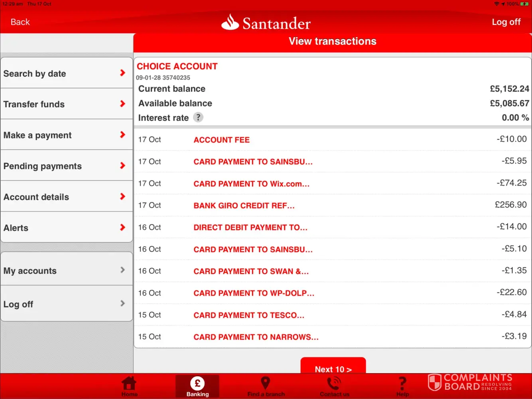Open CARD PAYMENT TO TESCO transaction
Viewport: 532px width, 399px height.
tap(333, 315)
